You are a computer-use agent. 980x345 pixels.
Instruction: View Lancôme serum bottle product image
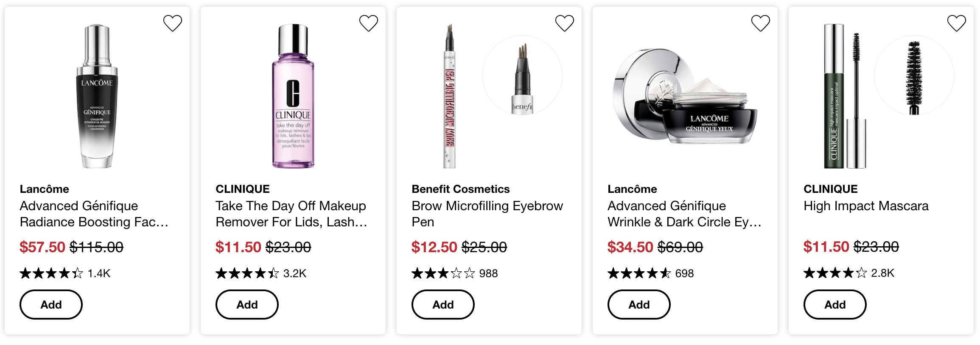coord(97,96)
